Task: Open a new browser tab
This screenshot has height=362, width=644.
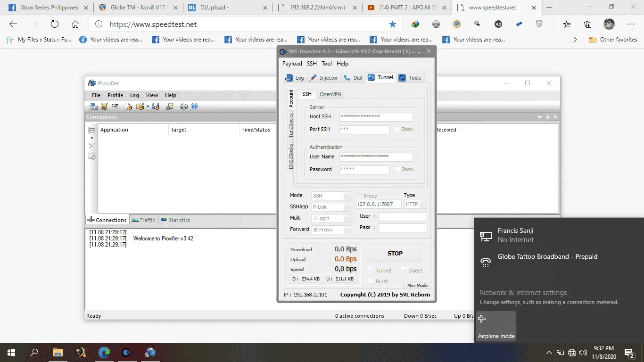Action: (x=549, y=8)
